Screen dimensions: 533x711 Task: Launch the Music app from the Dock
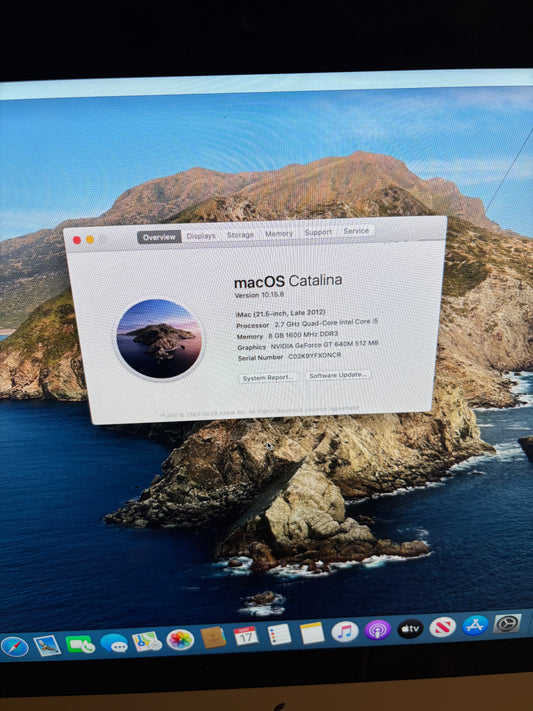click(345, 631)
